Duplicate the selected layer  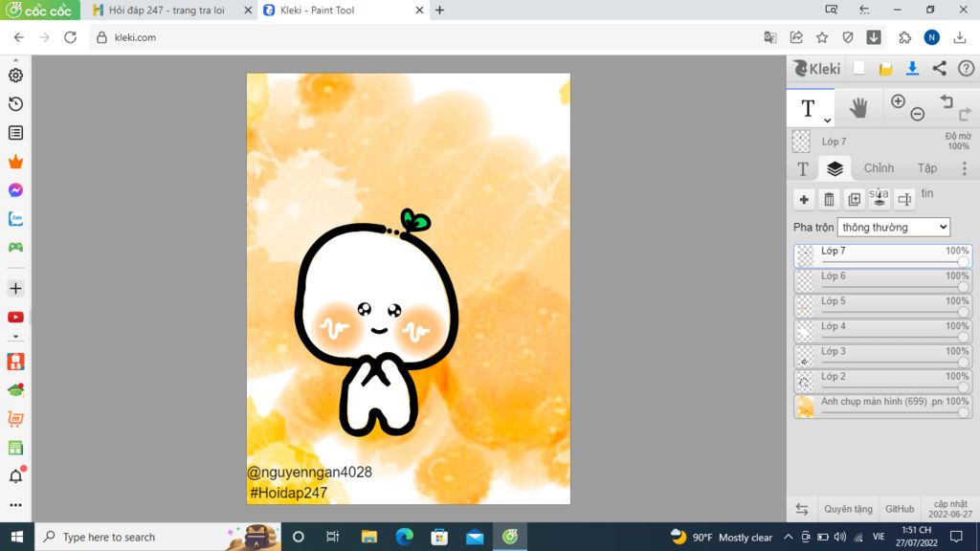pyautogui.click(x=854, y=199)
